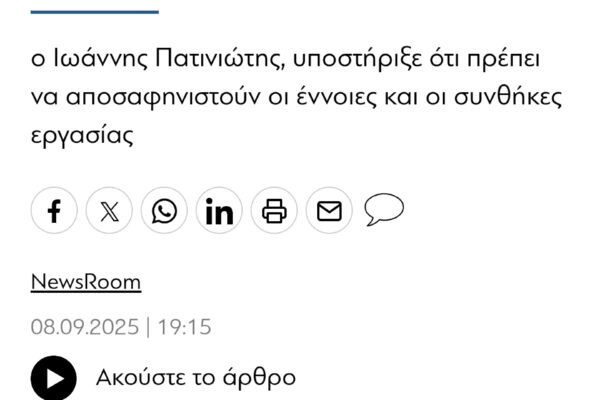Share the article on LinkedIn
Screen dimensions: 600x400
[x=220, y=211]
